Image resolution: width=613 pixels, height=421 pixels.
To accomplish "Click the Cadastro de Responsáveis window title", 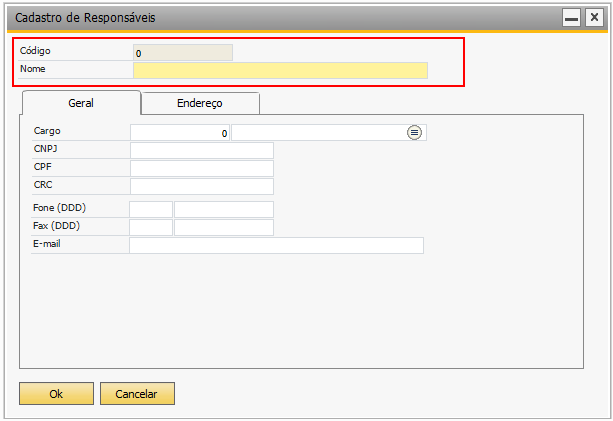I will (85, 18).
